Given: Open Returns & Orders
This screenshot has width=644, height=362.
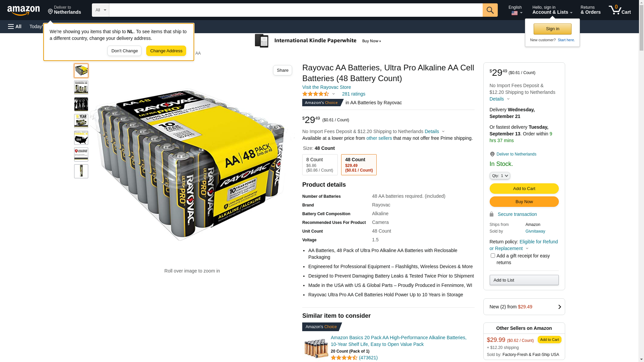Looking at the screenshot, I should coord(590,10).
